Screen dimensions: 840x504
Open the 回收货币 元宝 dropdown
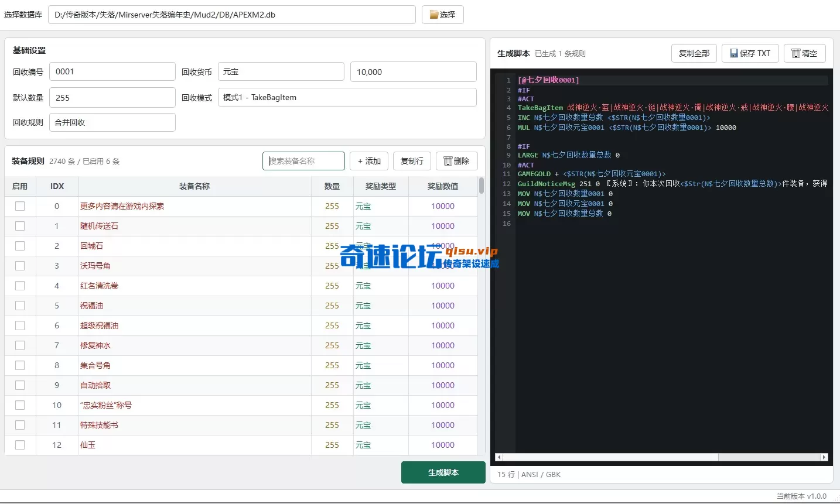point(281,71)
